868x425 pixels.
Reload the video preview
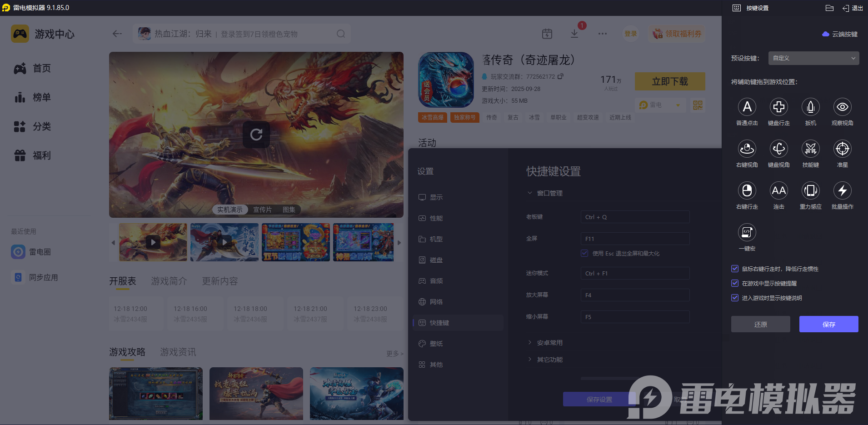coord(256,135)
